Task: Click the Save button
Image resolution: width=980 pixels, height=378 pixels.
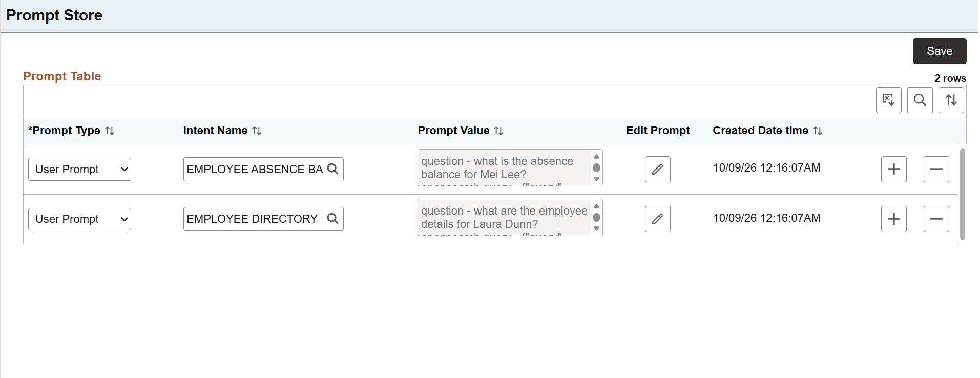Action: [x=939, y=51]
